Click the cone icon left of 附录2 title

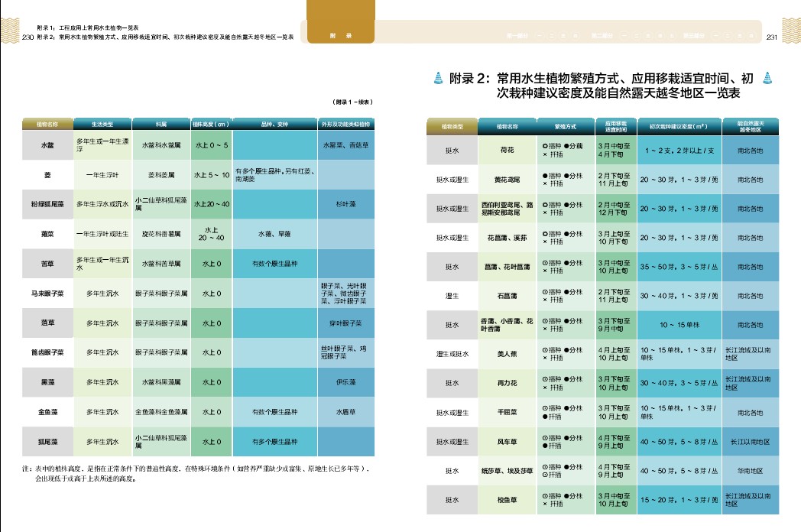(437, 78)
